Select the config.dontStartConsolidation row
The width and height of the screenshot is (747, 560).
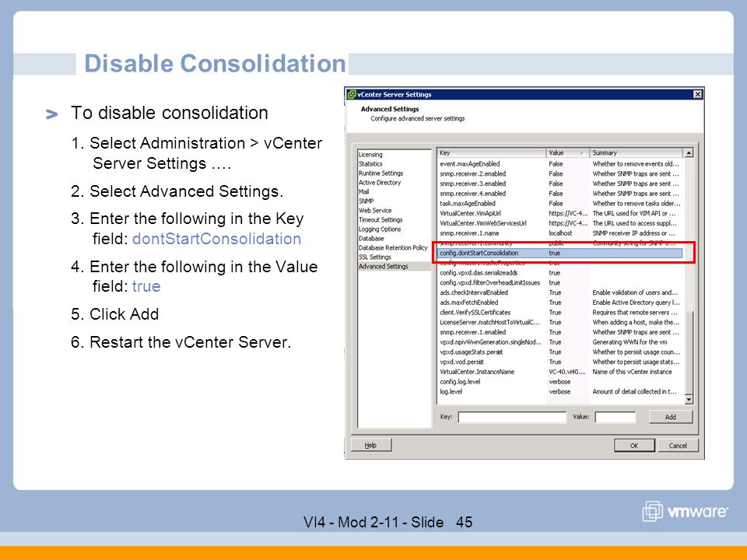tap(560, 253)
